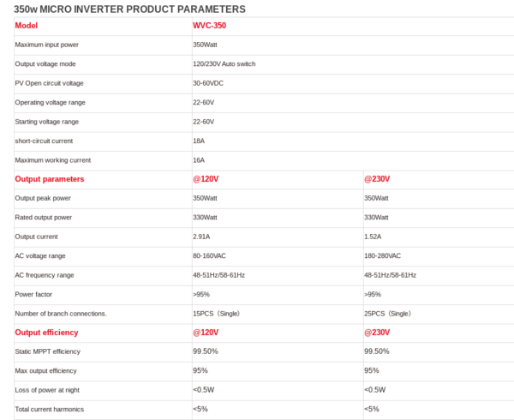Click the Output parameters section header
This screenshot has height=420, width=514.
tap(50, 179)
